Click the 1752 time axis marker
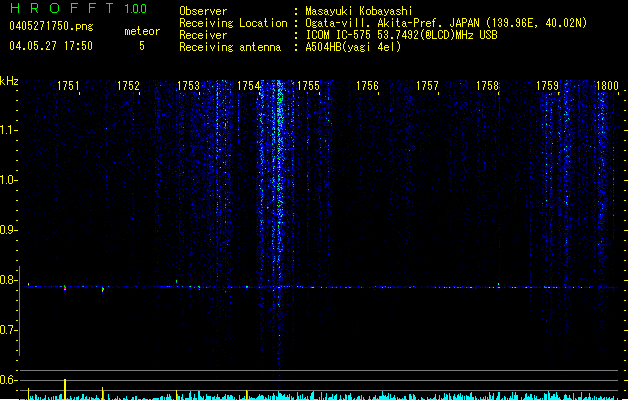The height and width of the screenshot is (400, 629). 128,86
